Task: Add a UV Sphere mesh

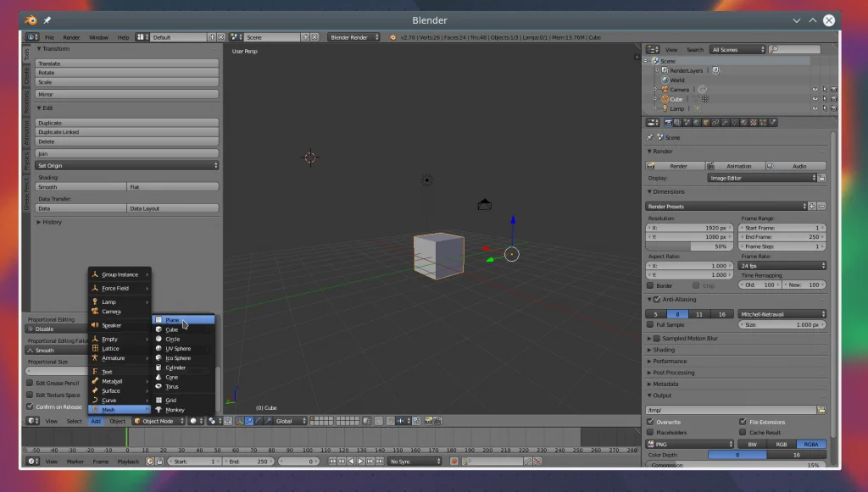Action: pyautogui.click(x=178, y=348)
